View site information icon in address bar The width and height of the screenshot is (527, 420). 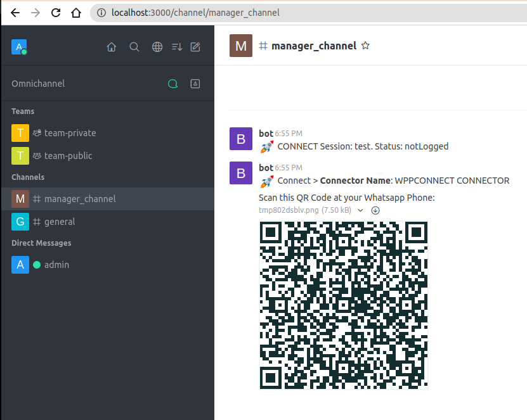(101, 13)
